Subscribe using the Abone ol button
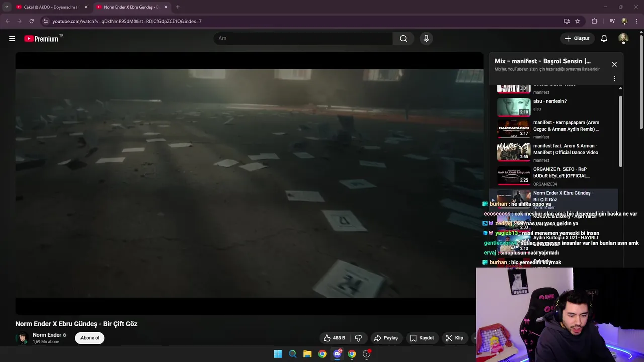Image resolution: width=644 pixels, height=362 pixels. (x=90, y=338)
